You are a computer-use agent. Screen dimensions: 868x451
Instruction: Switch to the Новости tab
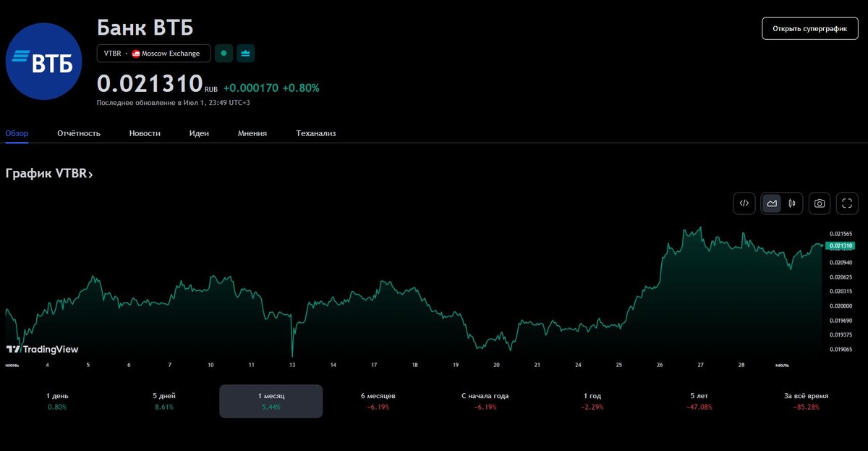(x=145, y=133)
